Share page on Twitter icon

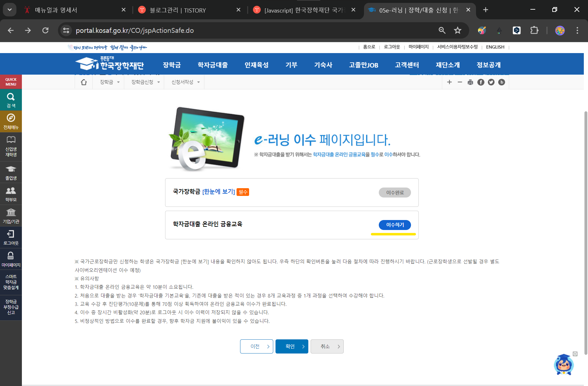click(491, 82)
